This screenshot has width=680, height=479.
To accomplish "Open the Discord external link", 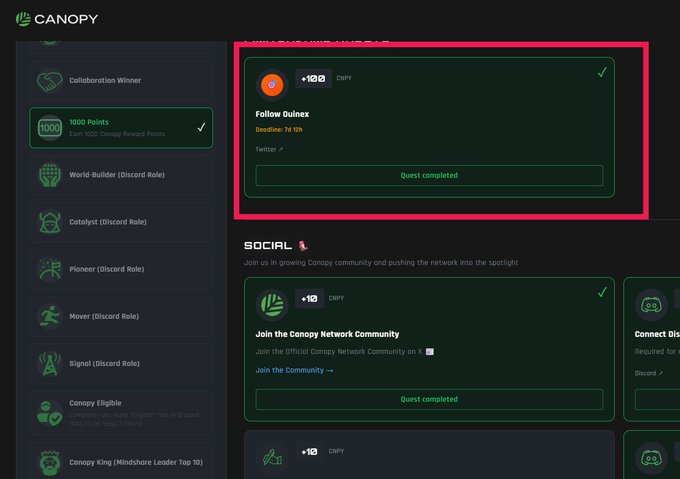I will tap(648, 373).
